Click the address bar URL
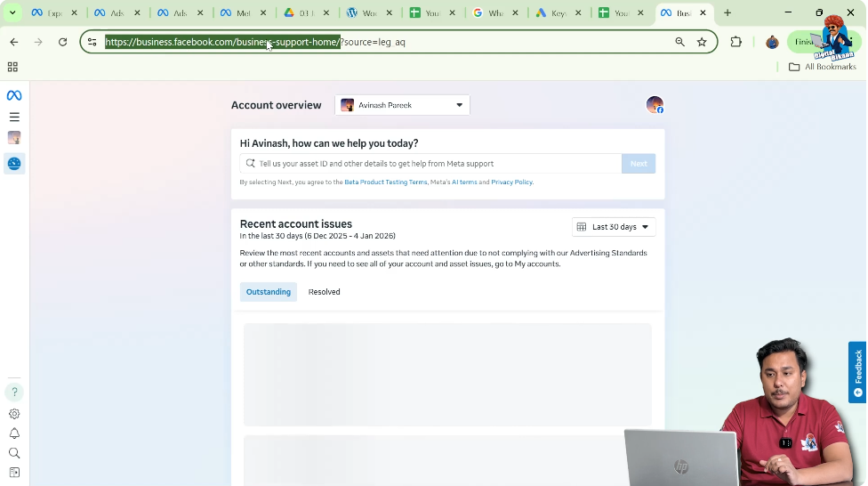The height and width of the screenshot is (486, 868). (254, 42)
